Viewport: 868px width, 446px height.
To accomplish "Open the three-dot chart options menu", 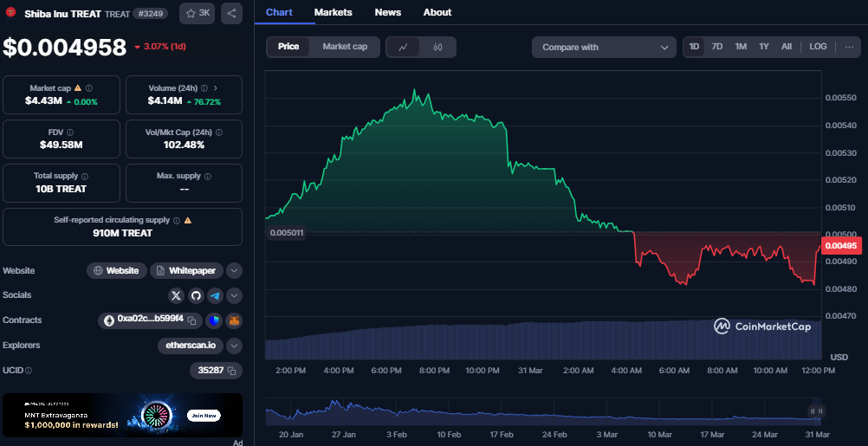I will [849, 47].
